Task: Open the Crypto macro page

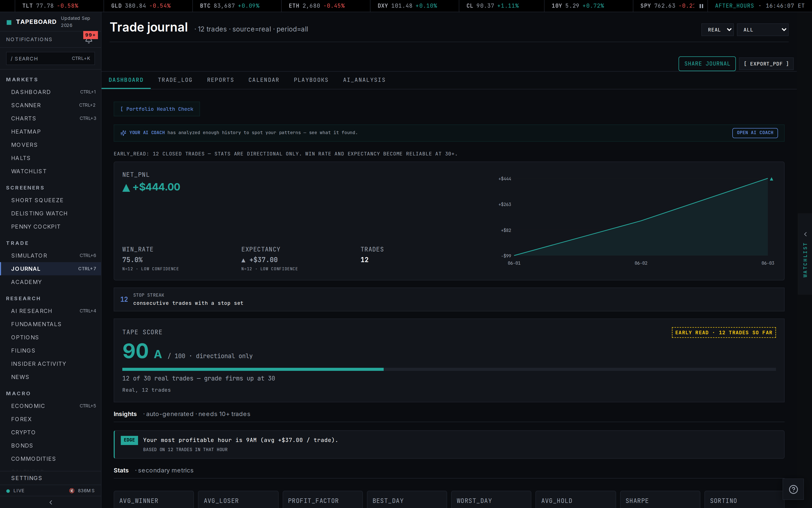Action: coord(51,432)
